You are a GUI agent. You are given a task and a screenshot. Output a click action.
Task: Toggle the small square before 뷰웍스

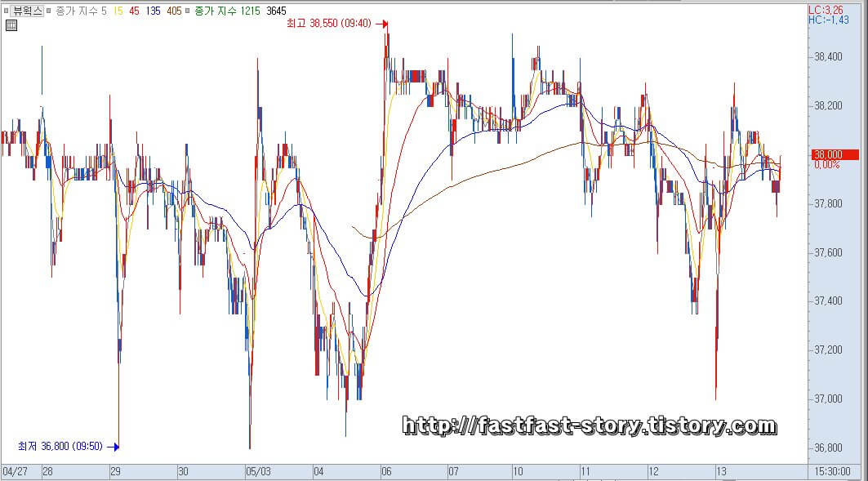tap(6, 11)
